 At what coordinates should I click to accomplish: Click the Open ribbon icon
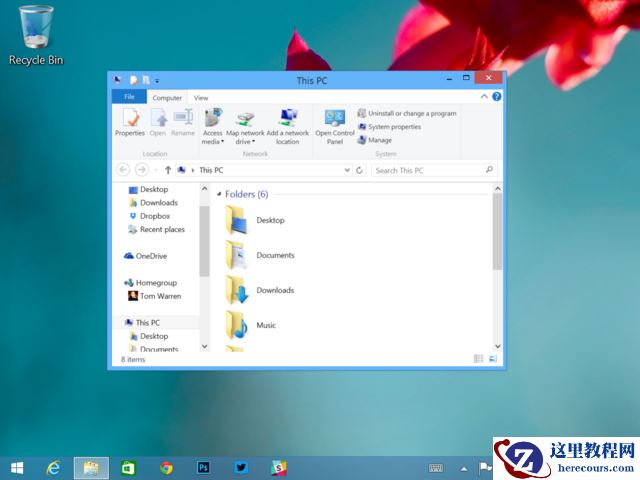tap(158, 122)
